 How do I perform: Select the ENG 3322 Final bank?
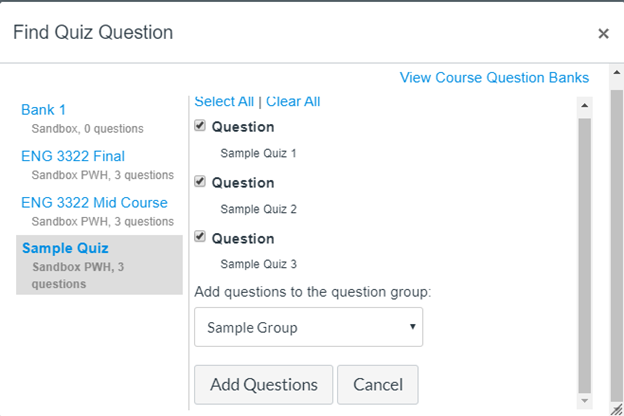(73, 156)
